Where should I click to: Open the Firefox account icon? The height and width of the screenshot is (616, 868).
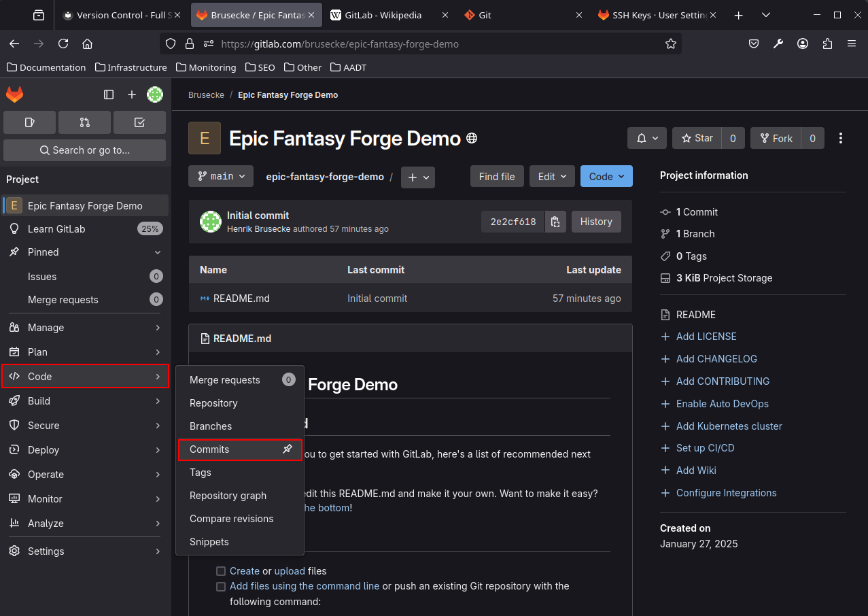point(803,44)
